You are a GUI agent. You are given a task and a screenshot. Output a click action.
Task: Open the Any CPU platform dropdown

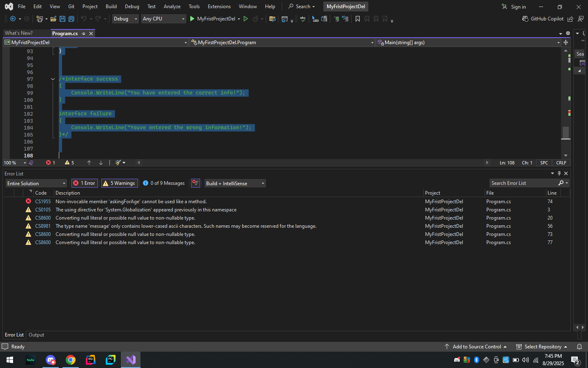[x=164, y=19]
